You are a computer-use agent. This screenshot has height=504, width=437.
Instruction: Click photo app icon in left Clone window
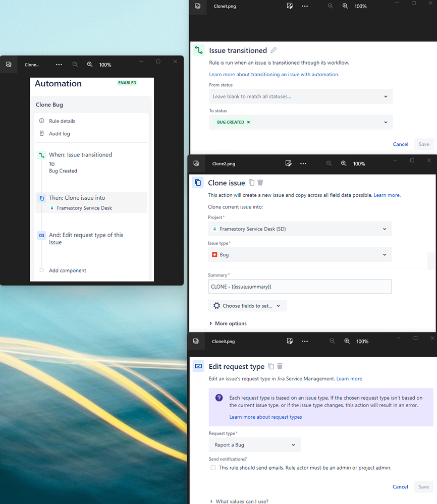coord(9,65)
